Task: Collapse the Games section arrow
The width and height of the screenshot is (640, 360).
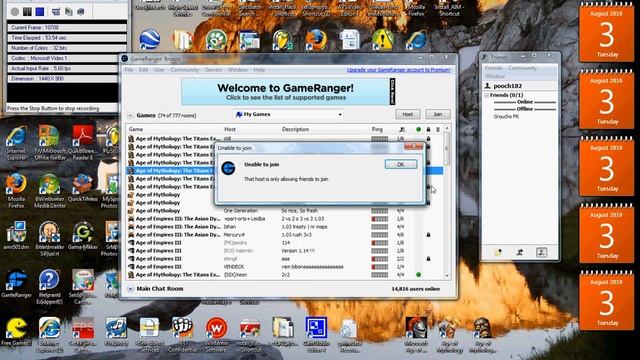Action: 130,116
